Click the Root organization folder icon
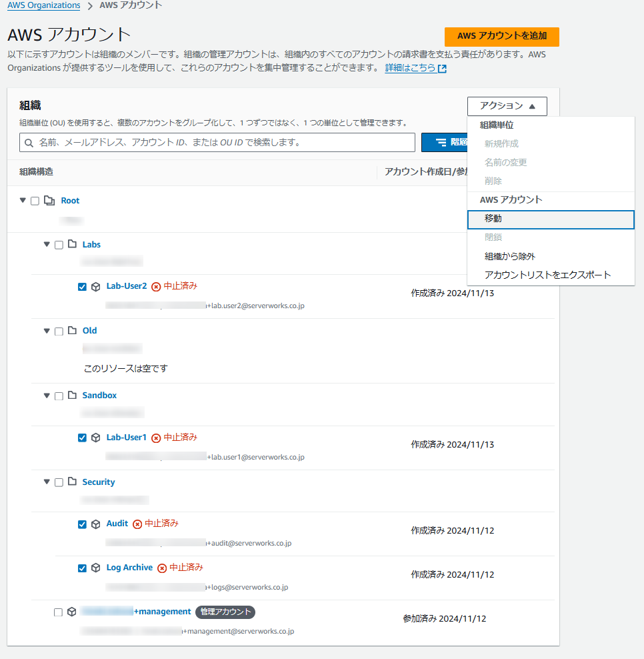 (49, 201)
